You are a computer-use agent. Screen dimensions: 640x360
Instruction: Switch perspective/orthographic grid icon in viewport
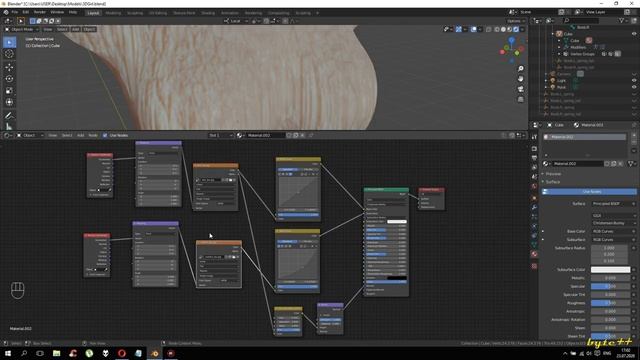(520, 99)
